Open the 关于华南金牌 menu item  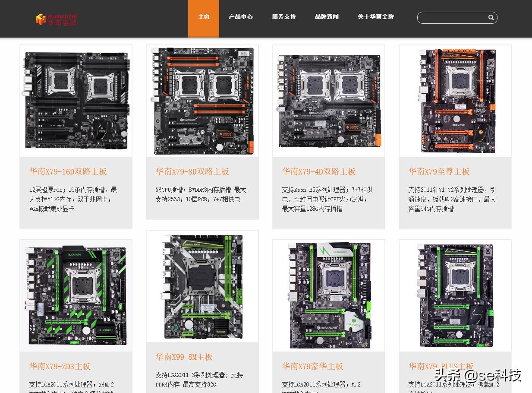pos(376,17)
